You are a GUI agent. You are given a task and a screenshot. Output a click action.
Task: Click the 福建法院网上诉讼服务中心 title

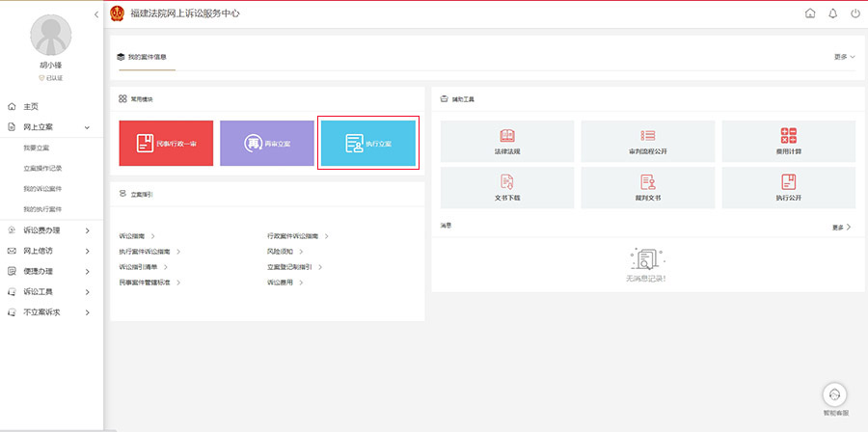tap(185, 13)
